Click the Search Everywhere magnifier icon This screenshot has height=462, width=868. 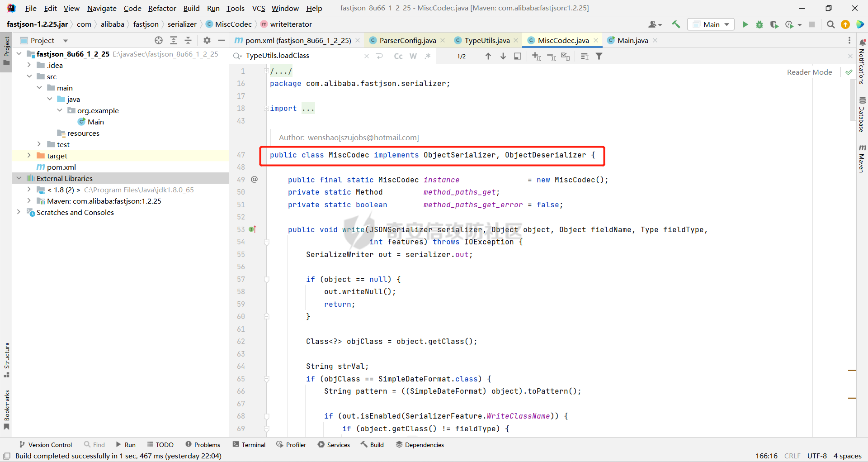click(x=830, y=24)
